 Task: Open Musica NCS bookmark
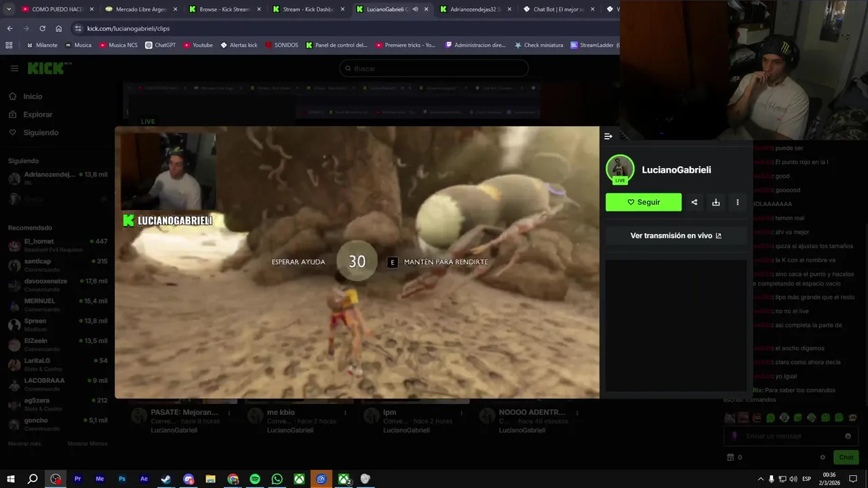tap(118, 45)
